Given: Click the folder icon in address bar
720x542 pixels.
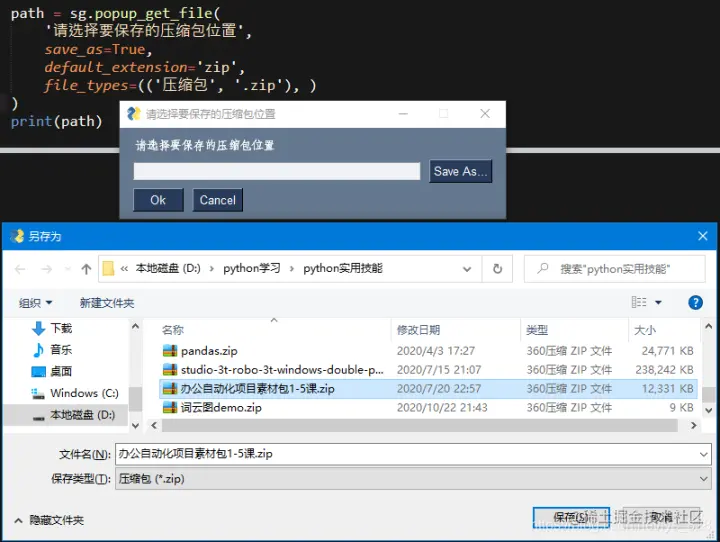Looking at the screenshot, I should [x=108, y=268].
